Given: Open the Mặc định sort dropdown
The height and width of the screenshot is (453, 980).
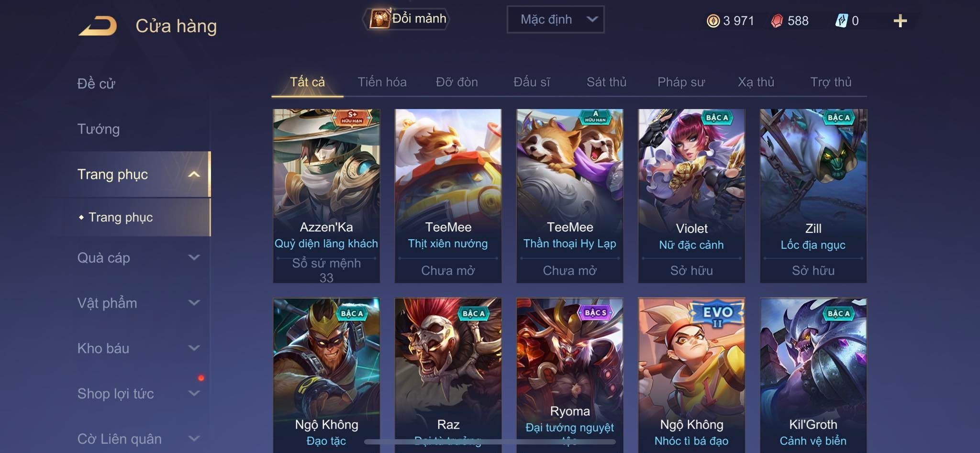Looking at the screenshot, I should [556, 20].
